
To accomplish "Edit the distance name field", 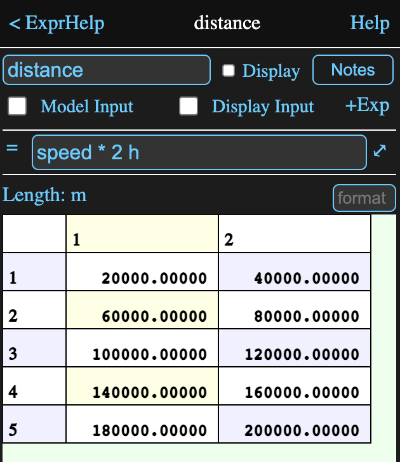I will 107,70.
